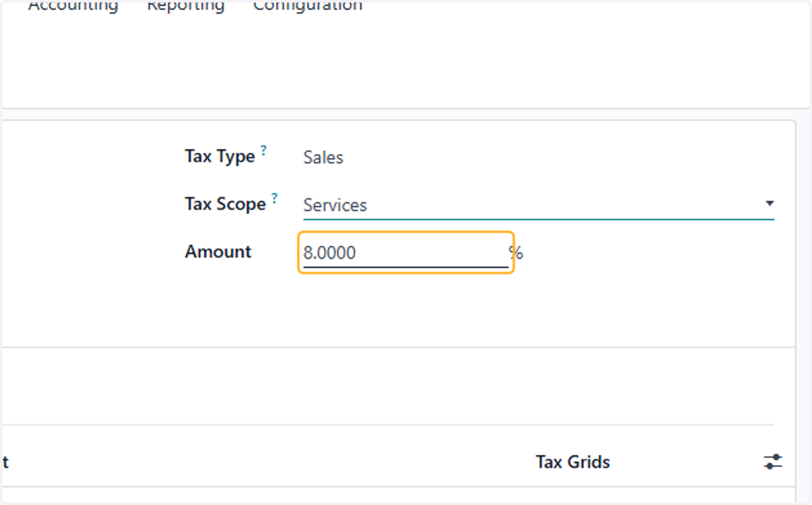Viewport: 812px width, 505px height.
Task: Click the Tax Grids column header
Action: (572, 462)
